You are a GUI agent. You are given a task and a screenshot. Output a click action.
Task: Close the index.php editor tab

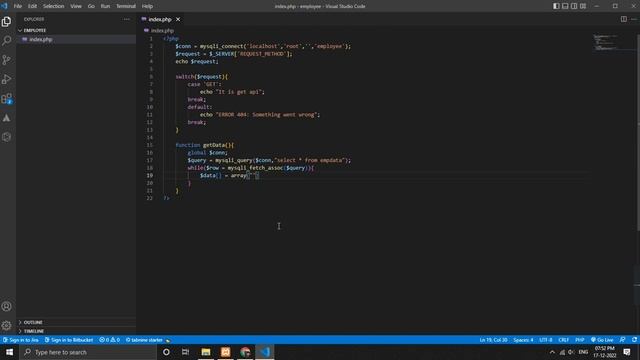point(178,19)
